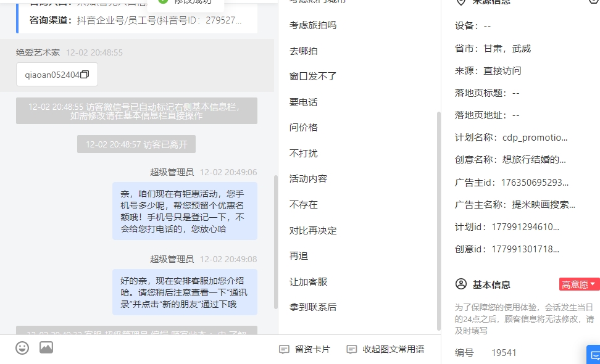Click the qiaoan052404 message bubble

pyautogui.click(x=57, y=75)
